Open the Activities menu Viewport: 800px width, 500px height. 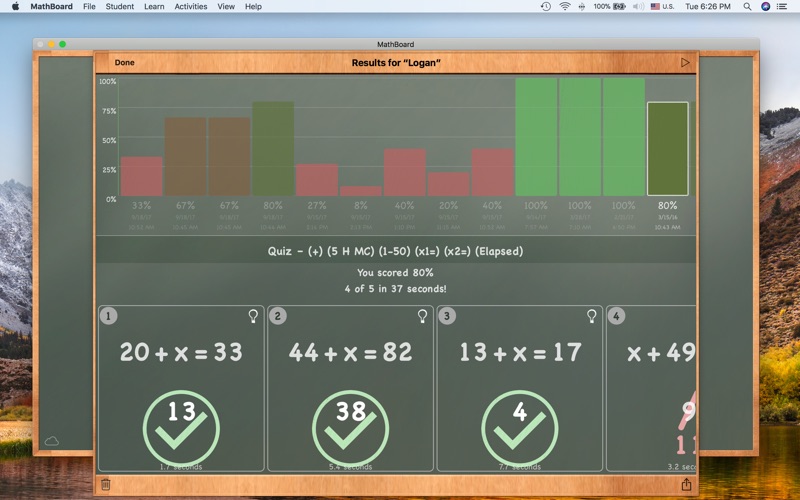point(191,6)
